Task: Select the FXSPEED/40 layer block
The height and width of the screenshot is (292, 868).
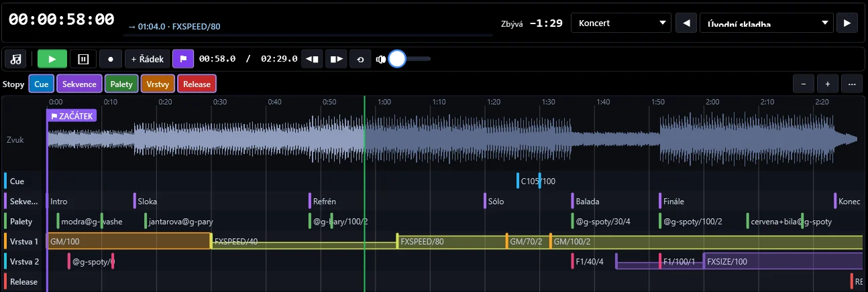Action: pyautogui.click(x=304, y=241)
